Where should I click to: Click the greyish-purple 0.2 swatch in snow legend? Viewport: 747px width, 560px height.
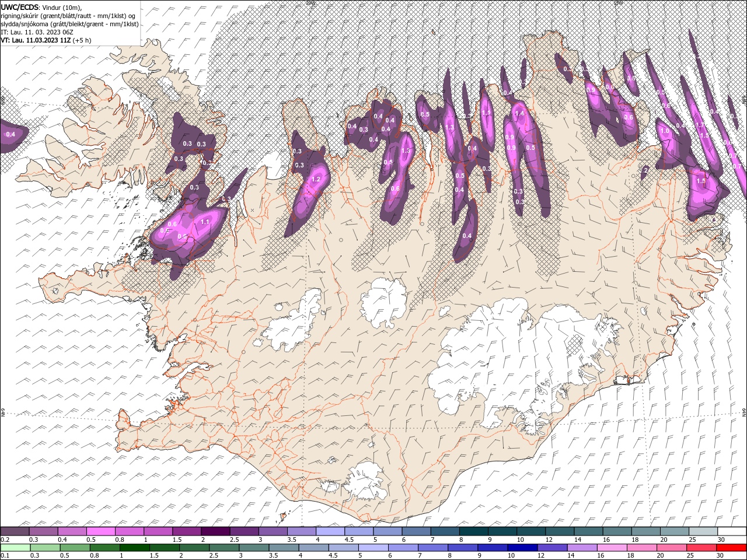click(15, 531)
